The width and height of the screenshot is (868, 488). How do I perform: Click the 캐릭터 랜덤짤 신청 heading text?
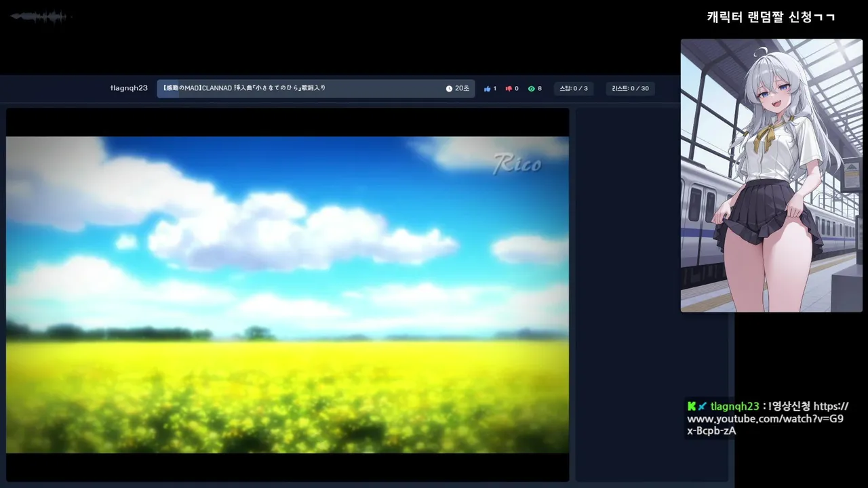(771, 18)
